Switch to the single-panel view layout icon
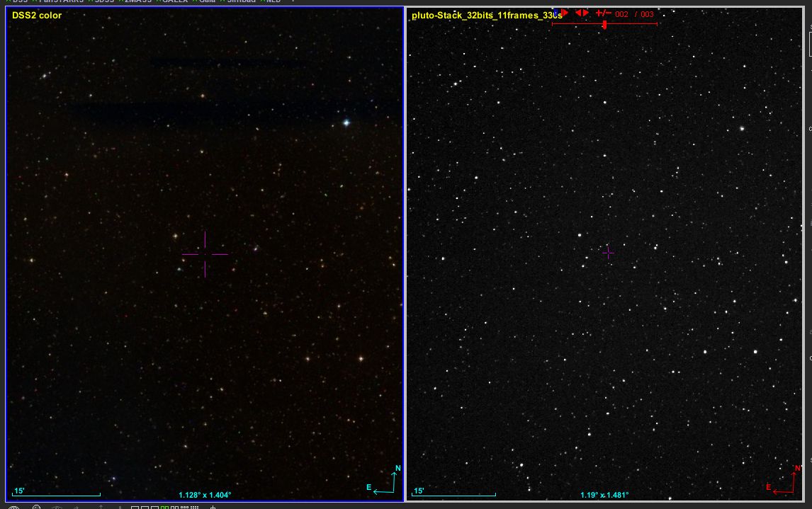 coord(135,507)
